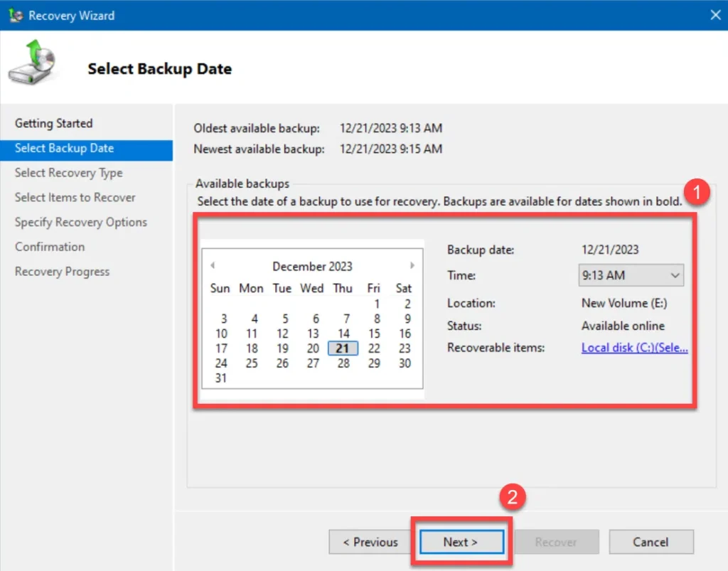Click the Available online status value
Image resolution: width=728 pixels, height=571 pixels.
click(x=623, y=326)
